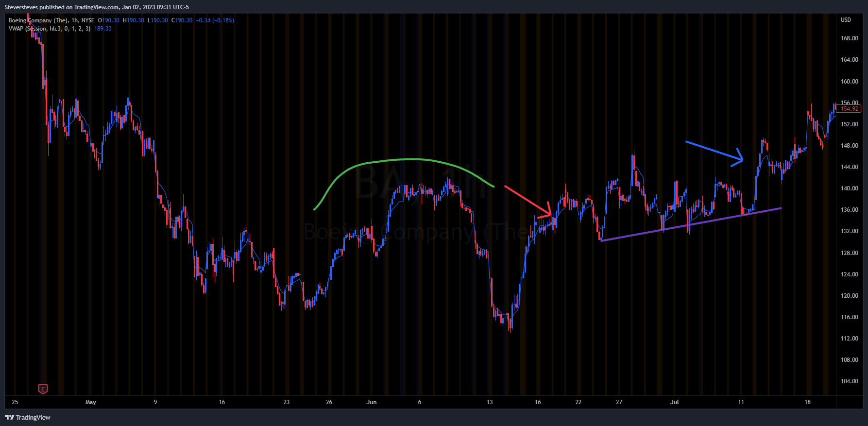Screen dimensions: 868x426
Task: Click the 120.00 price axis label
Action: point(849,296)
